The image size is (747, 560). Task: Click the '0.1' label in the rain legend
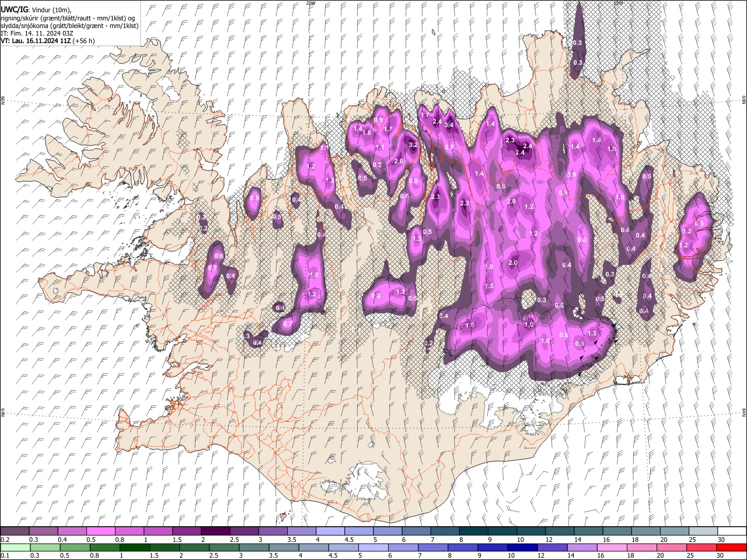(x=4, y=555)
